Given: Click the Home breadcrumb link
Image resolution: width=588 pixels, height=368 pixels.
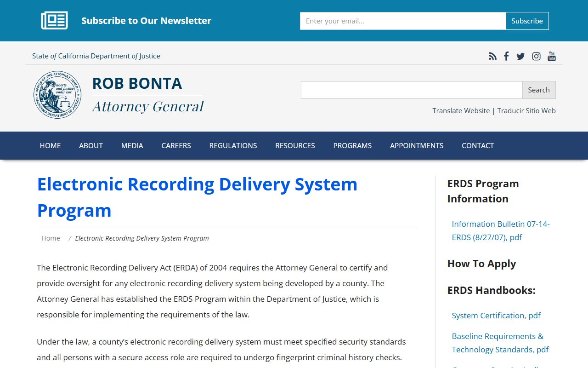Looking at the screenshot, I should coord(51,238).
